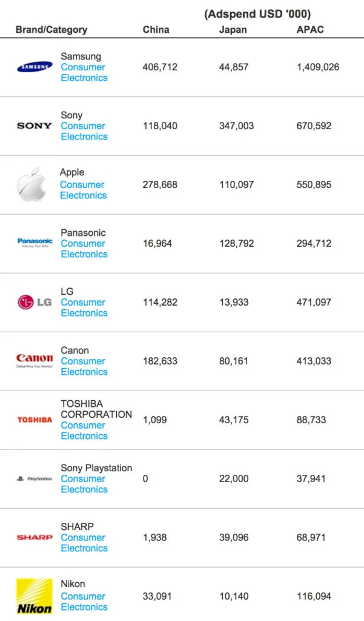Click the China column header
This screenshot has width=364, height=621.
[x=156, y=30]
